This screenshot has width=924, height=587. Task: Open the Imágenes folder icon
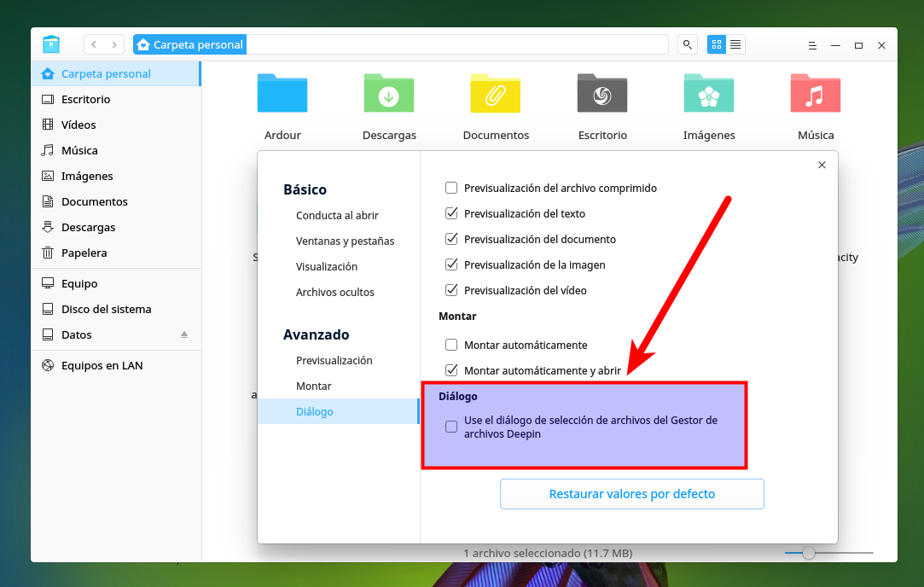[708, 95]
